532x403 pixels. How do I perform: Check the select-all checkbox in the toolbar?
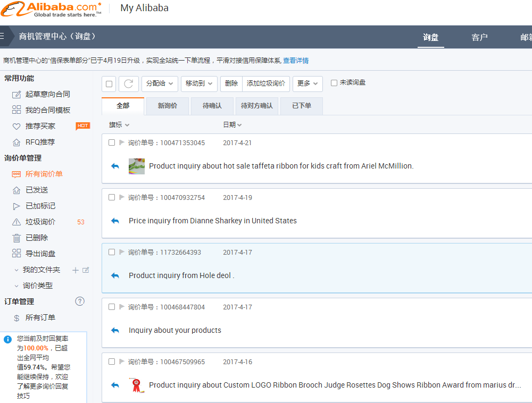point(109,83)
